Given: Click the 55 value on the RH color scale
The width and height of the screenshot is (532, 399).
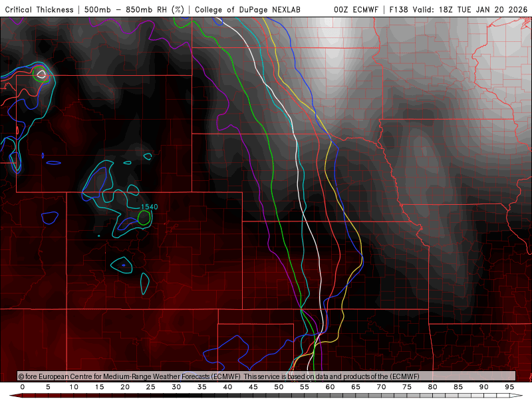Looking at the screenshot, I should point(305,387).
